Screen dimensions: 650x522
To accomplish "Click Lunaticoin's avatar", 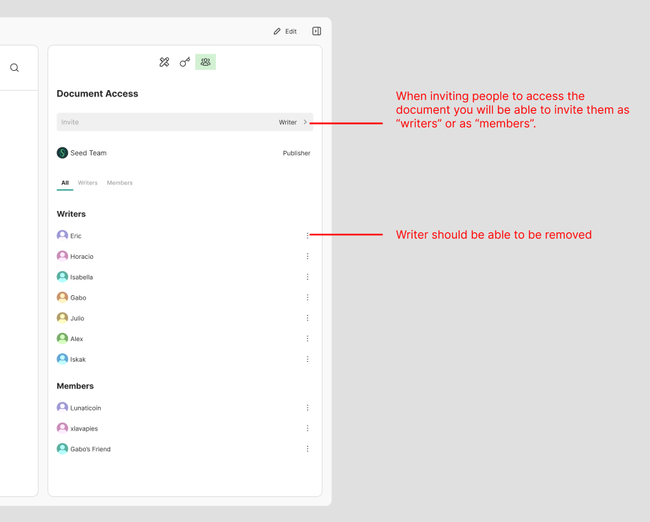I will [x=62, y=408].
